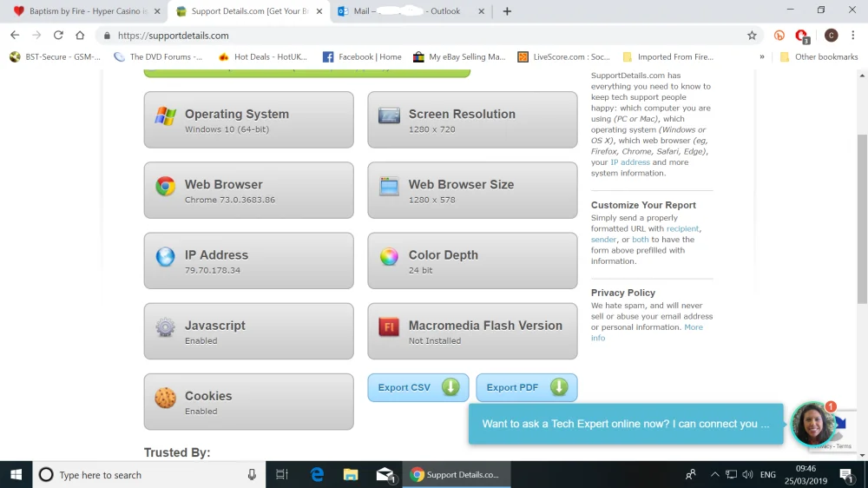Viewport: 868px width, 488px height.
Task: Click the green arrow on Export PDF
Action: point(559,386)
